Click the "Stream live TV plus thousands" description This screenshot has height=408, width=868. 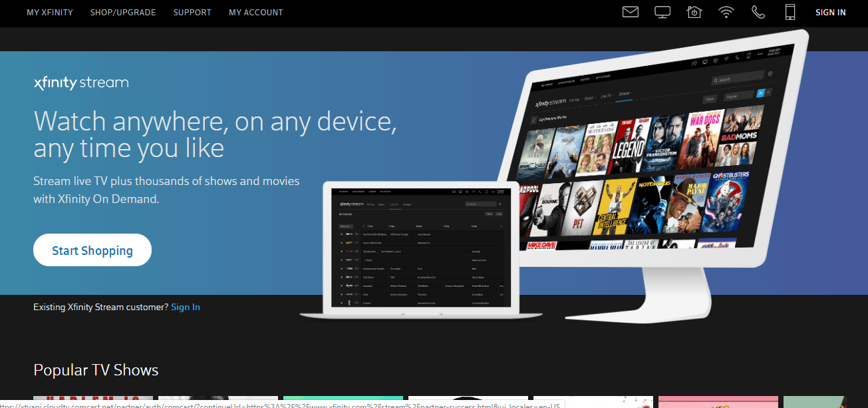166,190
